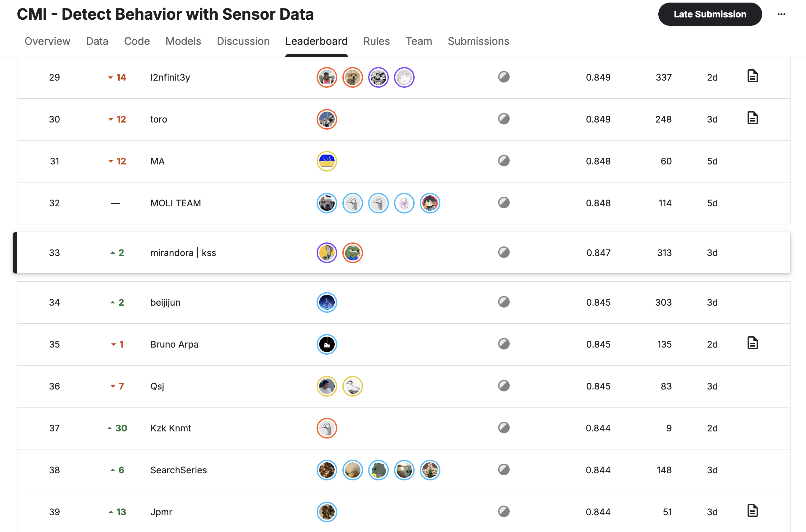Click the Late Submission button
The width and height of the screenshot is (806, 532).
point(710,14)
